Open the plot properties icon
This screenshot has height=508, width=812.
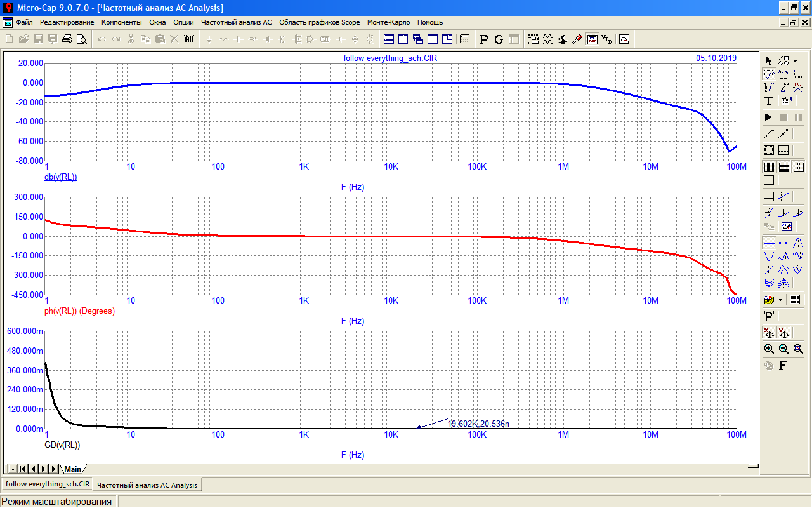pos(787,101)
